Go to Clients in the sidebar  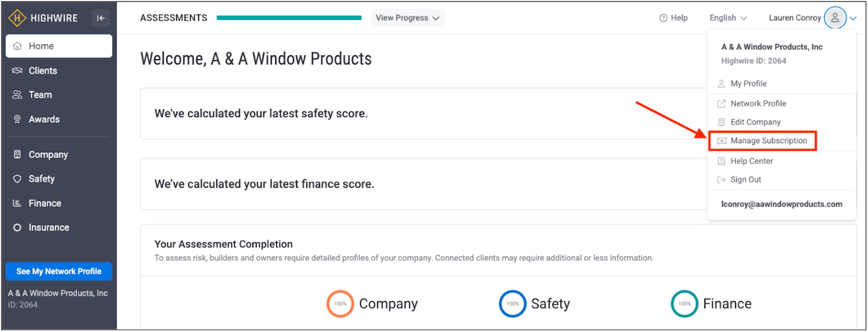pyautogui.click(x=42, y=71)
